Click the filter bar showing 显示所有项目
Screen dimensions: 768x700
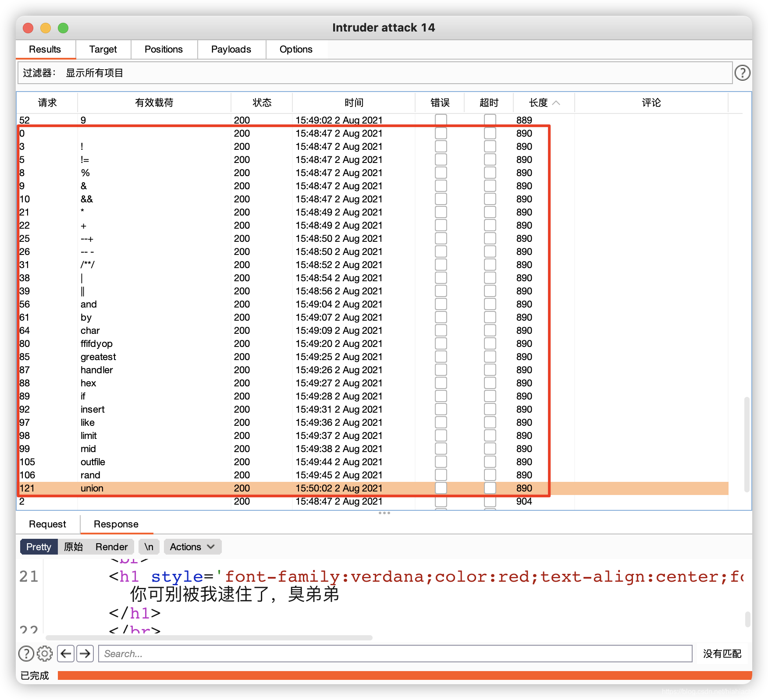coord(375,73)
